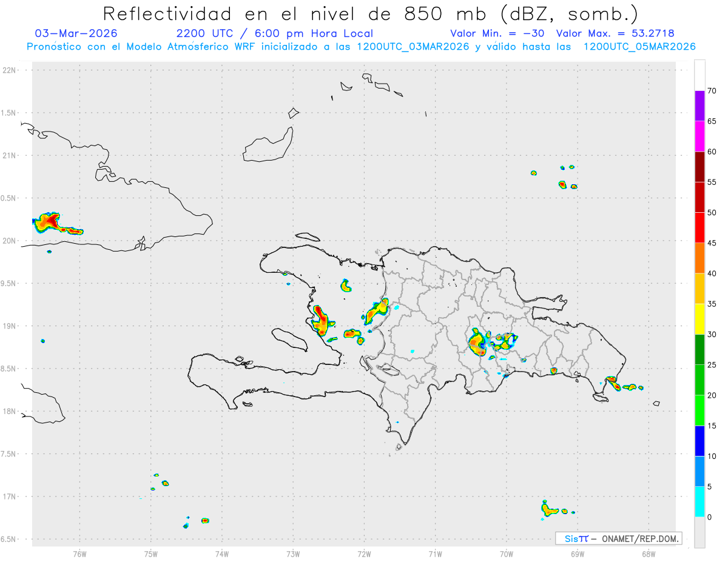Image resolution: width=728 pixels, height=562 pixels.
Task: Click the time '2200 UTC / 6:00 pm Hora Local'
Action: pyautogui.click(x=275, y=33)
